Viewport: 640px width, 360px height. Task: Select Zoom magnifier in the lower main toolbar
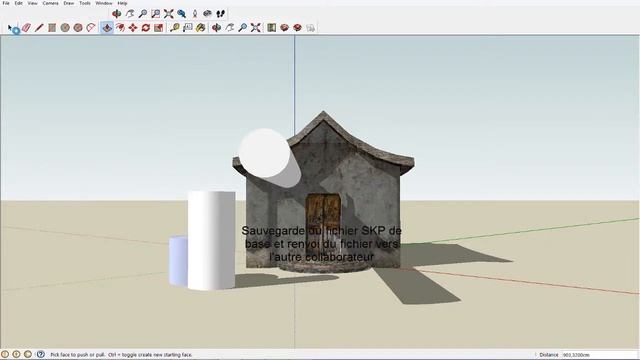pos(242,28)
